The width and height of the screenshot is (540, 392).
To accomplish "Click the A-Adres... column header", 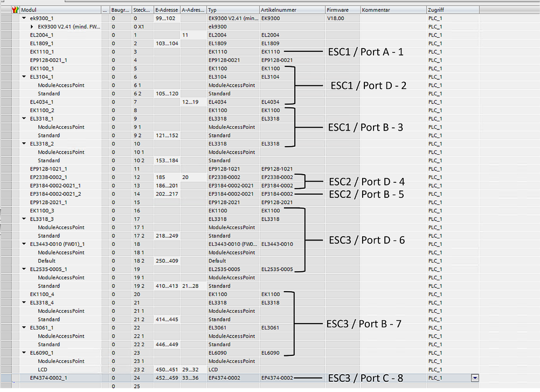I will (x=193, y=10).
